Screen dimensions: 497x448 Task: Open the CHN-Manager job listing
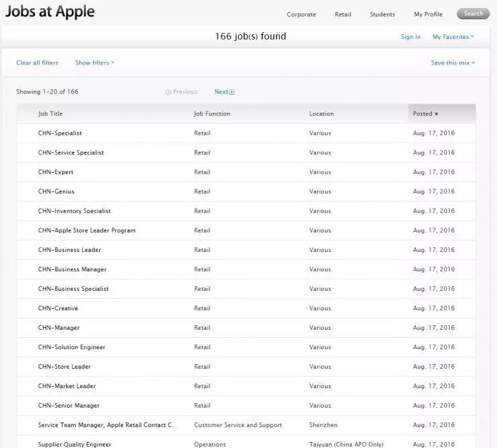[58, 328]
